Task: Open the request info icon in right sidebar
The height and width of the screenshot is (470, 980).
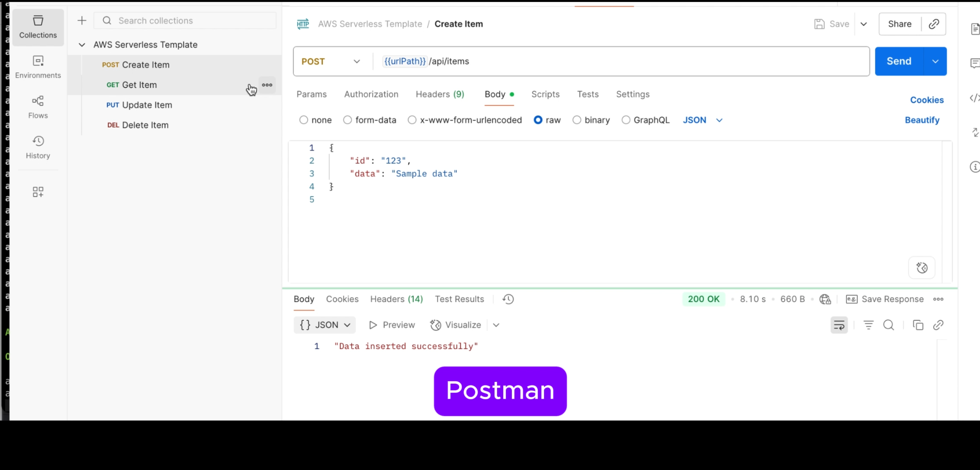Action: tap(975, 166)
